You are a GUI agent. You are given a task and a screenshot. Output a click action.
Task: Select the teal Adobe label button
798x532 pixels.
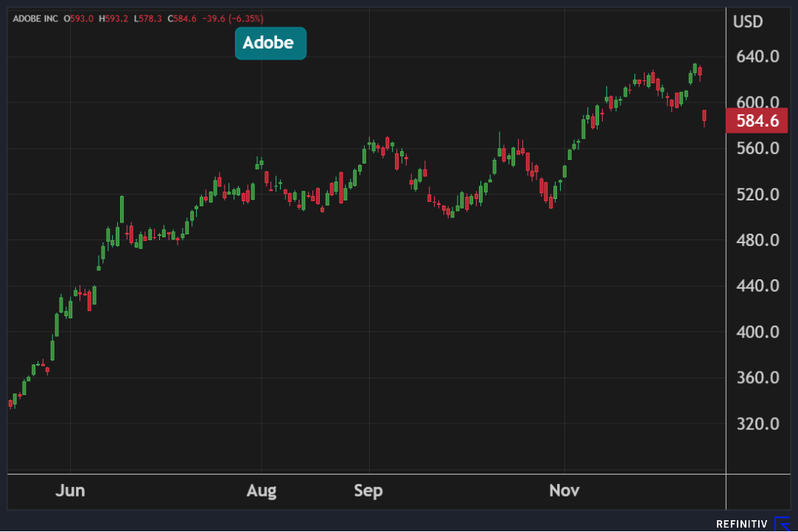[270, 43]
